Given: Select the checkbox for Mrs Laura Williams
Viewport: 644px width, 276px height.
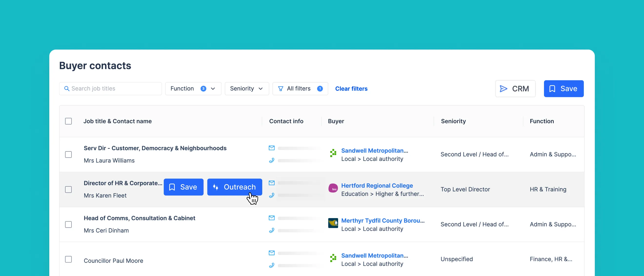Looking at the screenshot, I should coord(68,154).
